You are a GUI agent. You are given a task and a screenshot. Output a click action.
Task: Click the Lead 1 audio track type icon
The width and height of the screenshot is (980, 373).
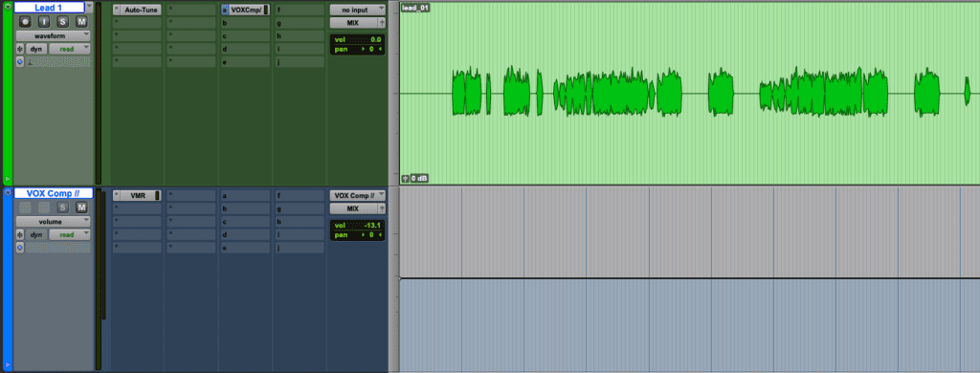[8, 7]
